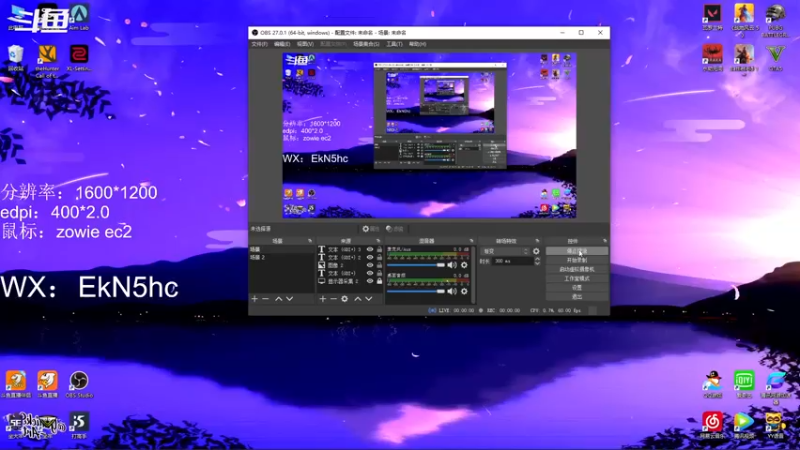This screenshot has height=450, width=800.
Task: Adjust the 桌面音频 volume slider
Action: click(416, 291)
